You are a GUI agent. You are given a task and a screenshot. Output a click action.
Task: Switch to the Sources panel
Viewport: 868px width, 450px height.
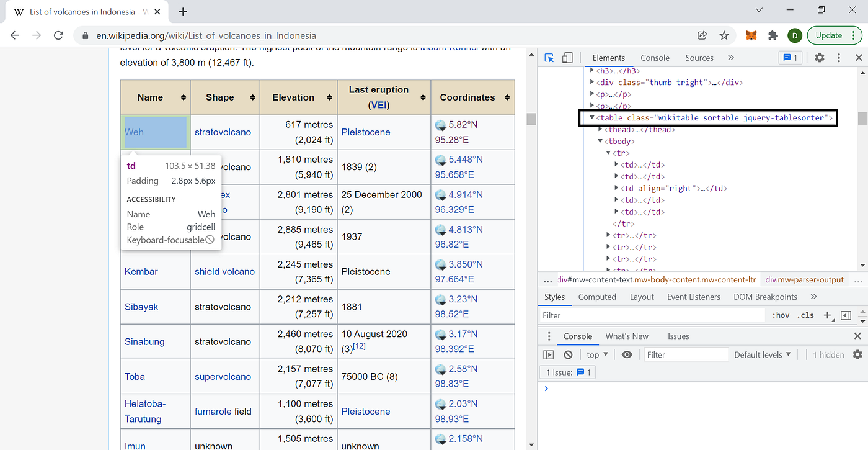pos(699,57)
